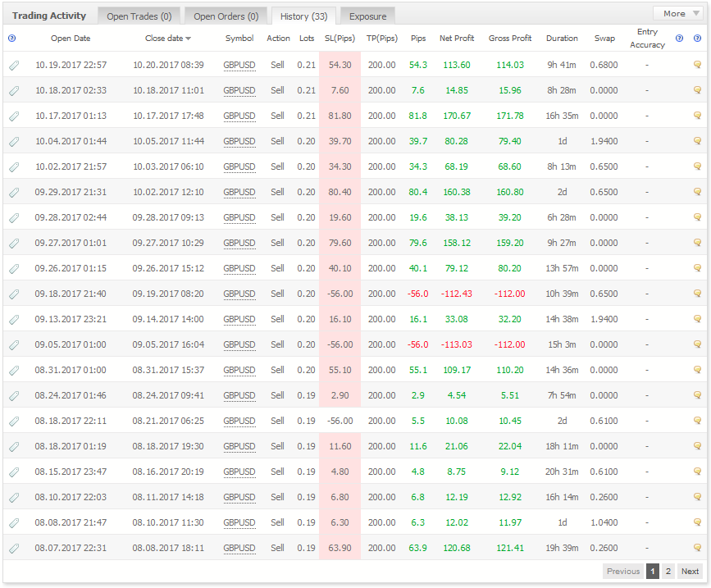Open comment bubble for 08.31.2017 01:00 trade

pos(697,370)
